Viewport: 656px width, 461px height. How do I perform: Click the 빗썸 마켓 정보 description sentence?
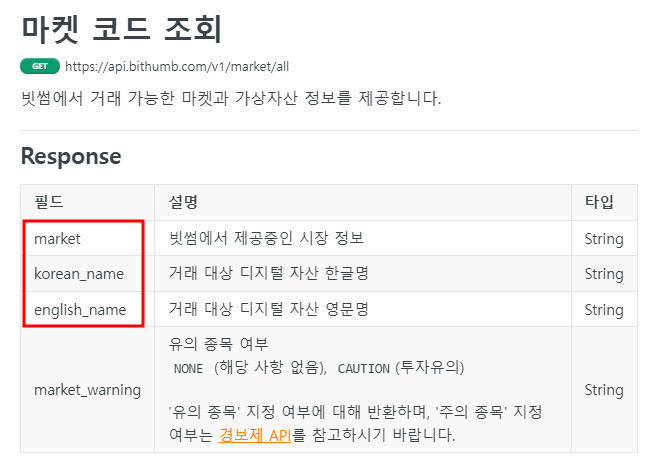[x=230, y=98]
